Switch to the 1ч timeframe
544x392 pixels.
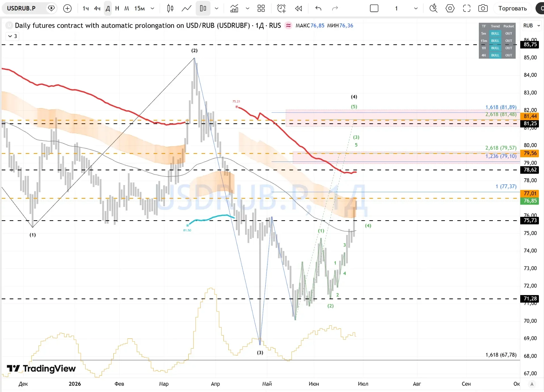click(x=86, y=9)
